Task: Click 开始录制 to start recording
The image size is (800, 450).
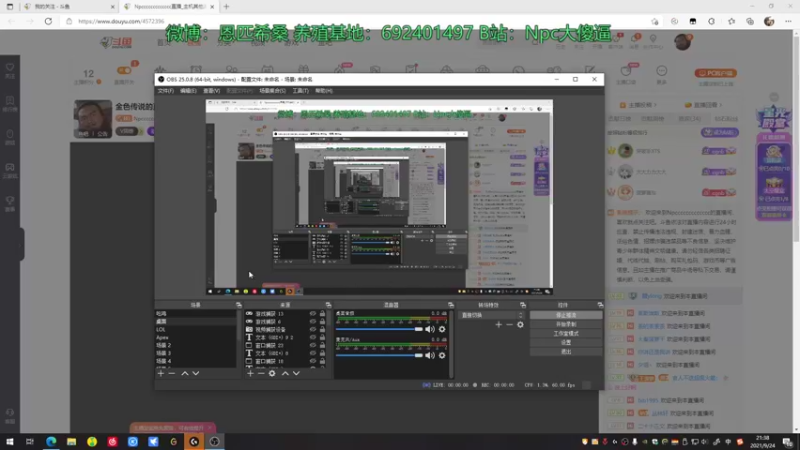Action: click(x=566, y=324)
